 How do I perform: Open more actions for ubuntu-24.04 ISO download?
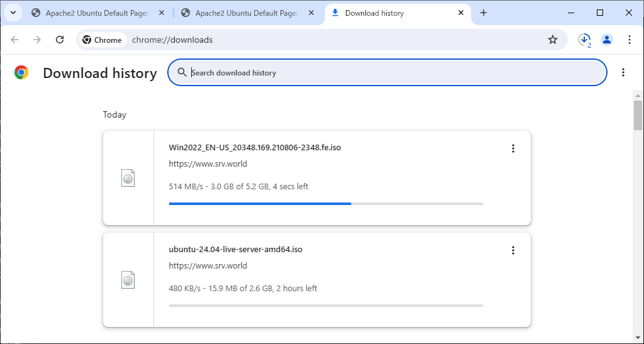513,250
